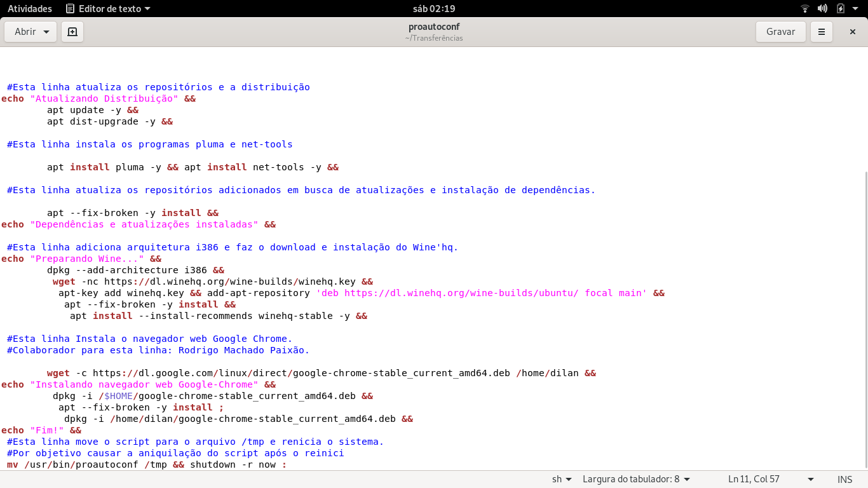Click the Rodrigo Machado Paixão collaborator comment
The image size is (868, 488).
(x=158, y=350)
